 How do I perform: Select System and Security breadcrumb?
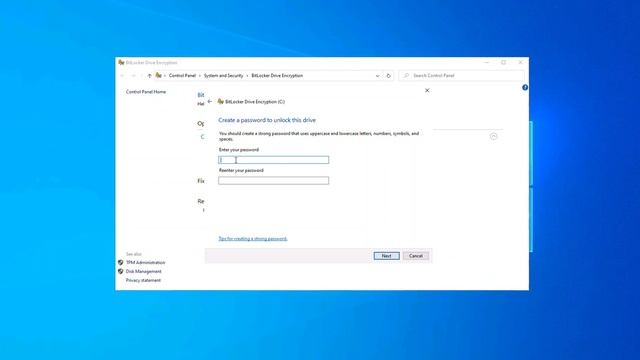(223, 76)
